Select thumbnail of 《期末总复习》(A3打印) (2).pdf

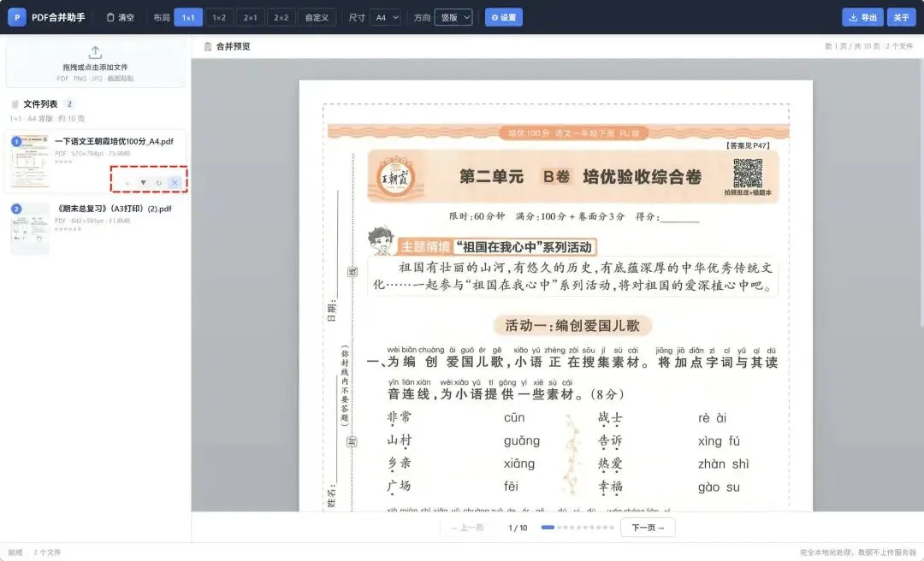point(30,228)
